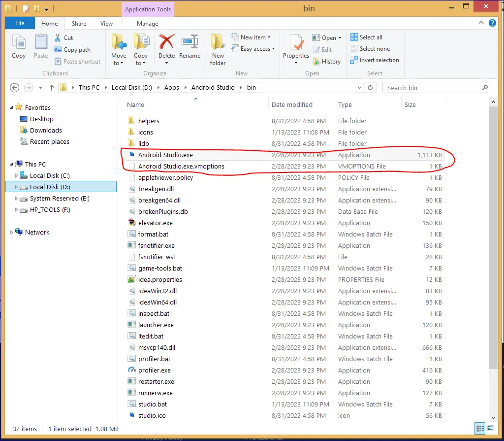Select the helpers folder icon

(x=131, y=121)
